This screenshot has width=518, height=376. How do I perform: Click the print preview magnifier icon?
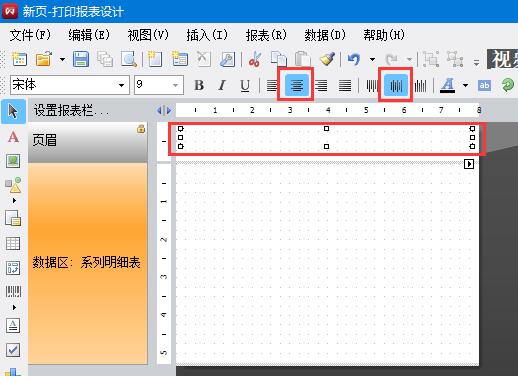129,59
